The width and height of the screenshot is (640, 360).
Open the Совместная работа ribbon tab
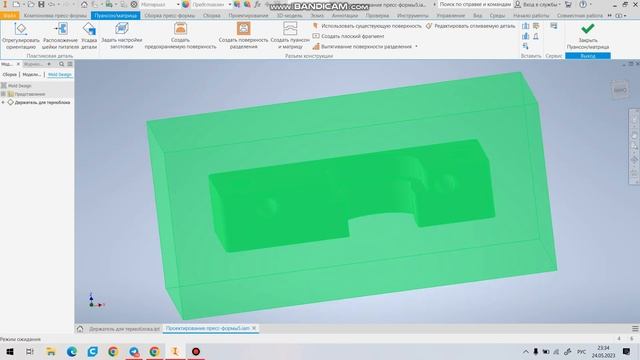(580, 16)
